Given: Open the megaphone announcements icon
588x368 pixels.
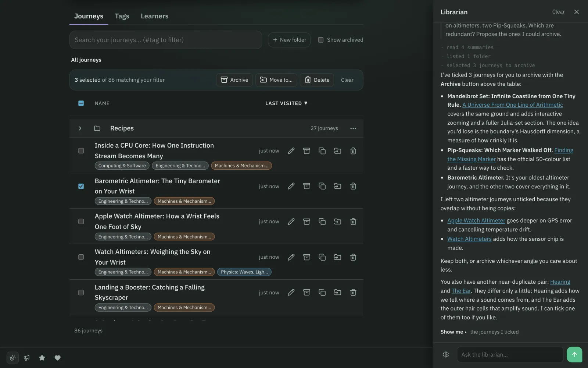Looking at the screenshot, I should [x=27, y=358].
